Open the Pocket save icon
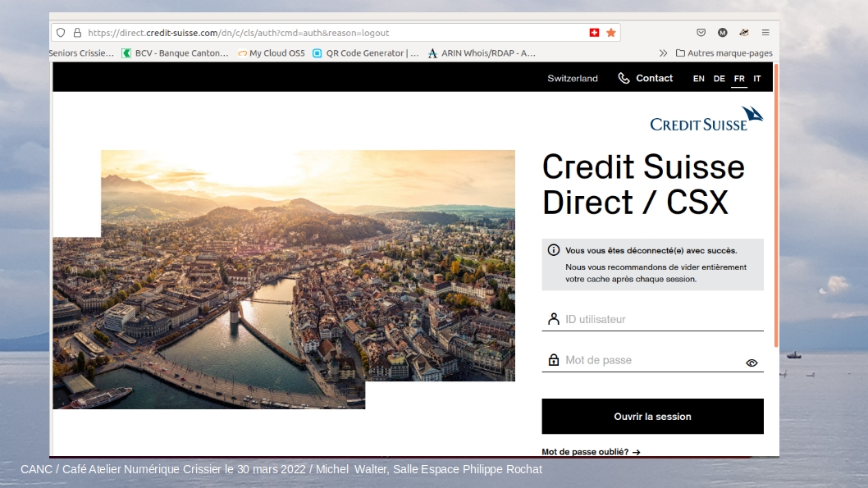The height and width of the screenshot is (488, 868). click(701, 33)
